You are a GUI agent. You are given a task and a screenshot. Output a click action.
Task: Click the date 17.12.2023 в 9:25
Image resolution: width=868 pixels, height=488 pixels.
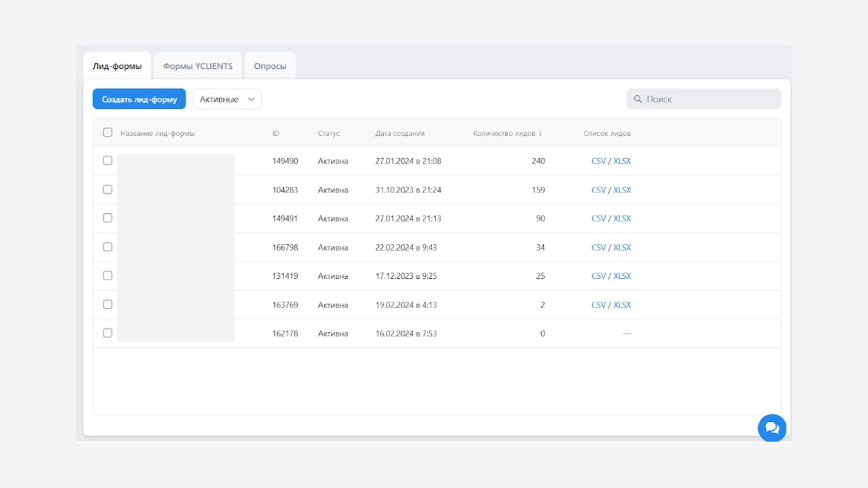406,276
